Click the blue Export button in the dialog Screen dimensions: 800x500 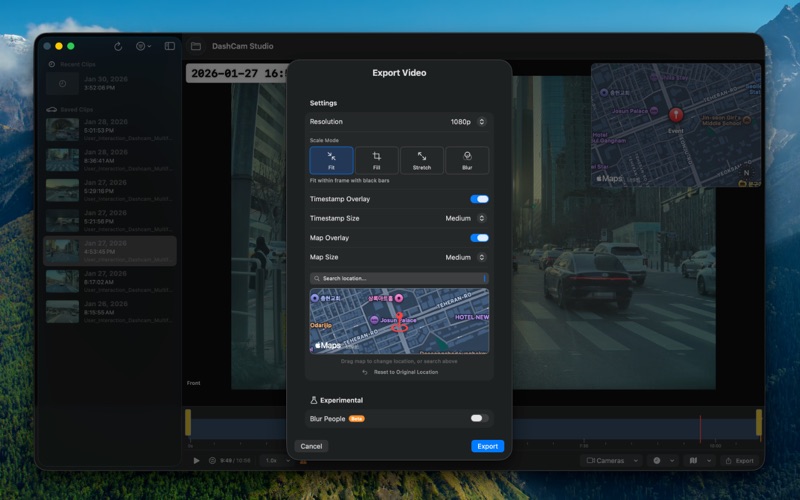pos(487,446)
